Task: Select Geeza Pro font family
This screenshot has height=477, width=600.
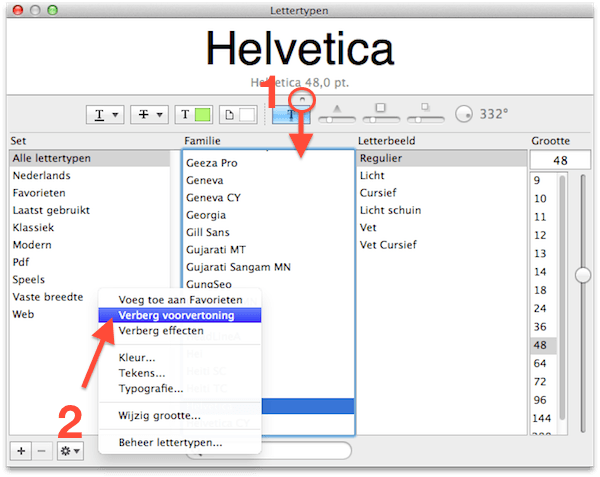Action: [x=269, y=163]
